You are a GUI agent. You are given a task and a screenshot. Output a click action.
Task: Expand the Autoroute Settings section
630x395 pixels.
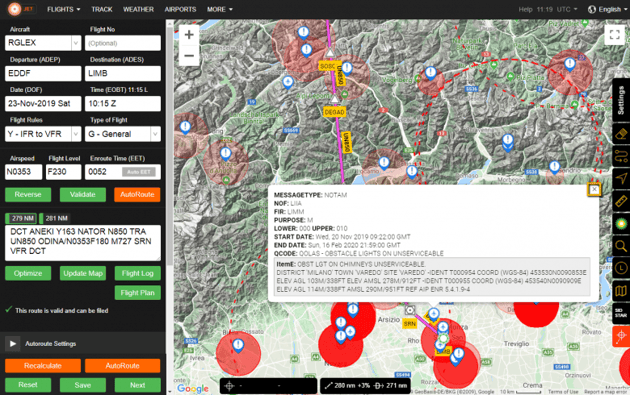point(12,344)
